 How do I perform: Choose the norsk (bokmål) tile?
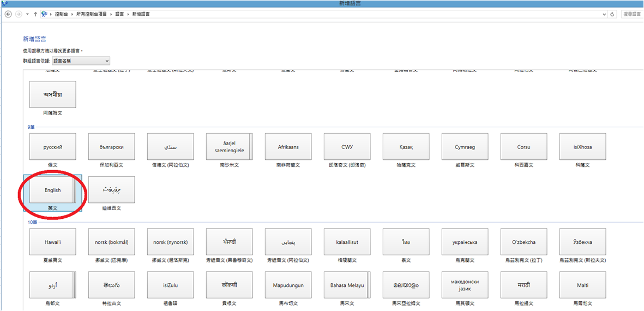click(x=111, y=242)
